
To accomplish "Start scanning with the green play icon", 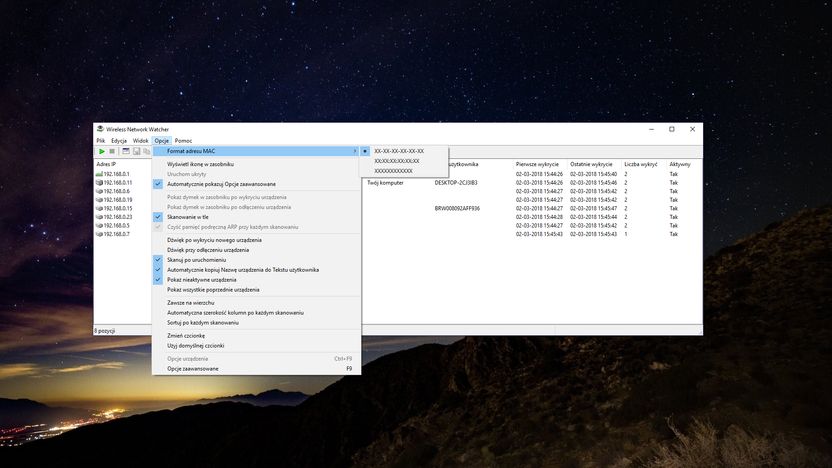I will click(x=101, y=151).
